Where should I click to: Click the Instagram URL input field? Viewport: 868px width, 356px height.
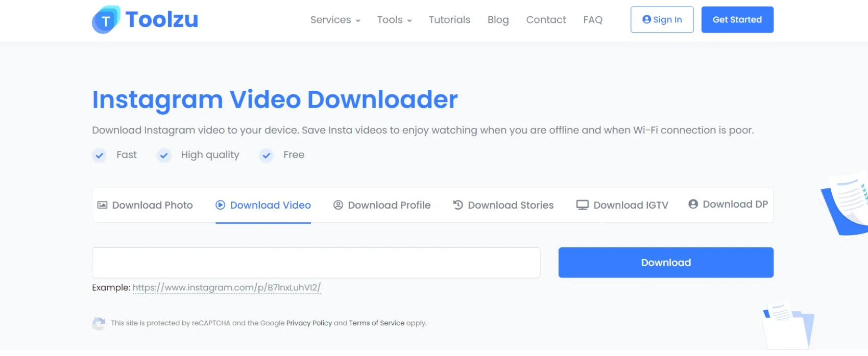click(x=316, y=263)
